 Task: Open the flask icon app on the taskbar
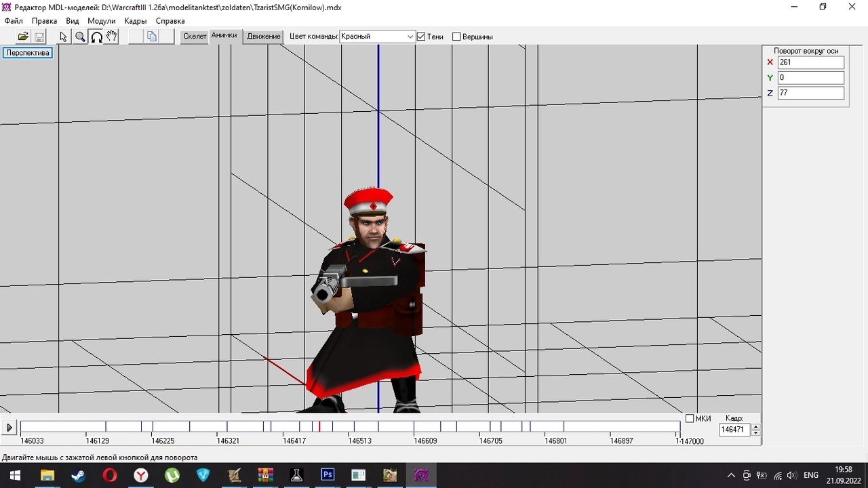(x=296, y=476)
